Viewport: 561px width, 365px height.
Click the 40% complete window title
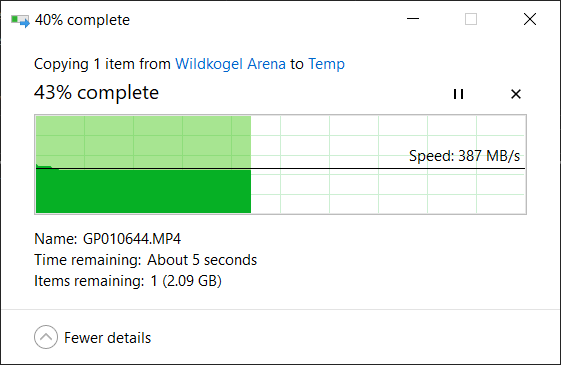point(82,20)
